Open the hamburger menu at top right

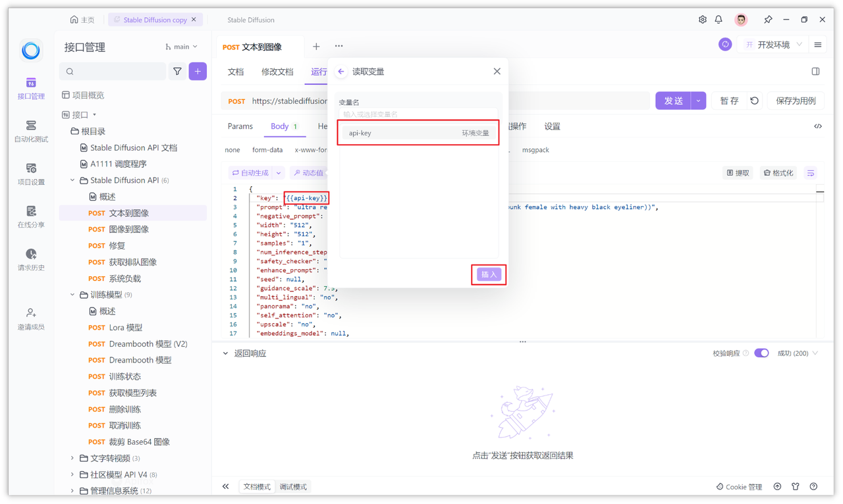[817, 45]
